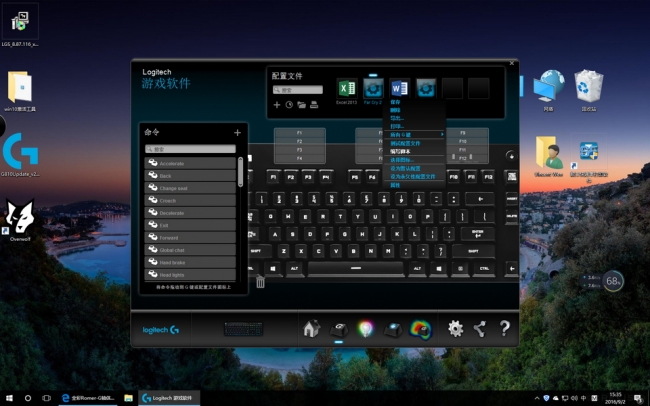The image size is (650, 406).
Task: Select the Decelerate command
Action: coord(190,213)
